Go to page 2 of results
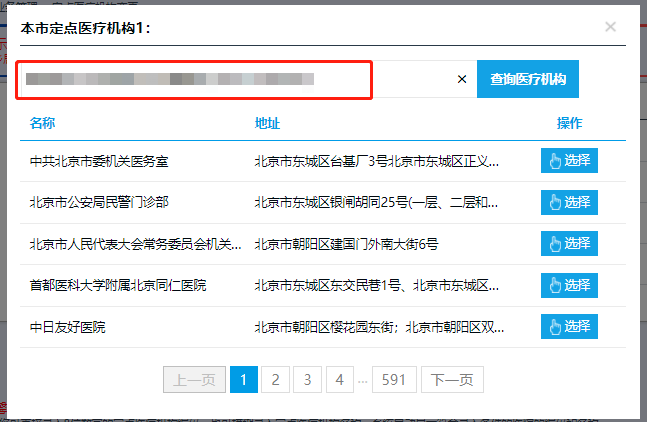Screen dimensions: 647x422 click(x=275, y=380)
